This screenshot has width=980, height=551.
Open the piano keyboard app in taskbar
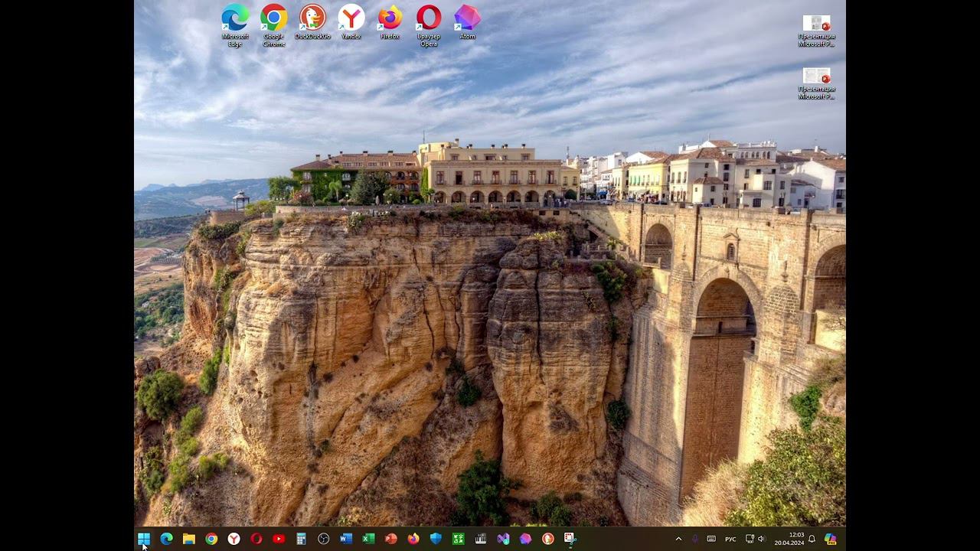tap(481, 539)
